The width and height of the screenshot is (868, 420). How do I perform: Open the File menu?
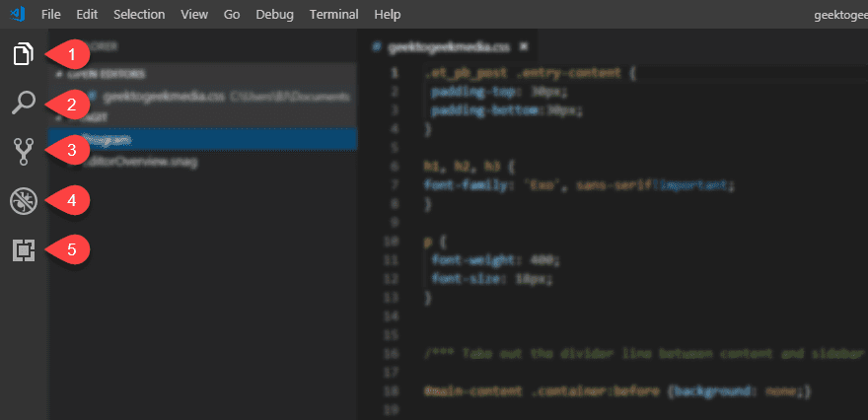51,15
